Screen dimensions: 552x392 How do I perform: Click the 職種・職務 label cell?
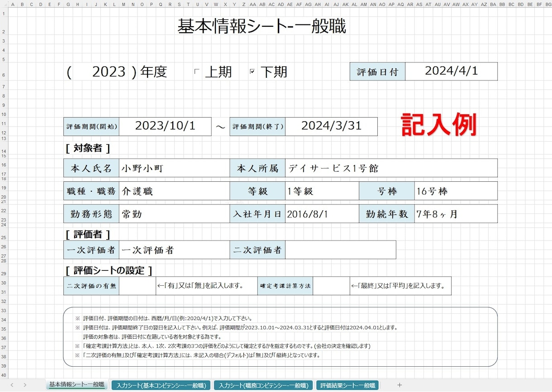(91, 191)
